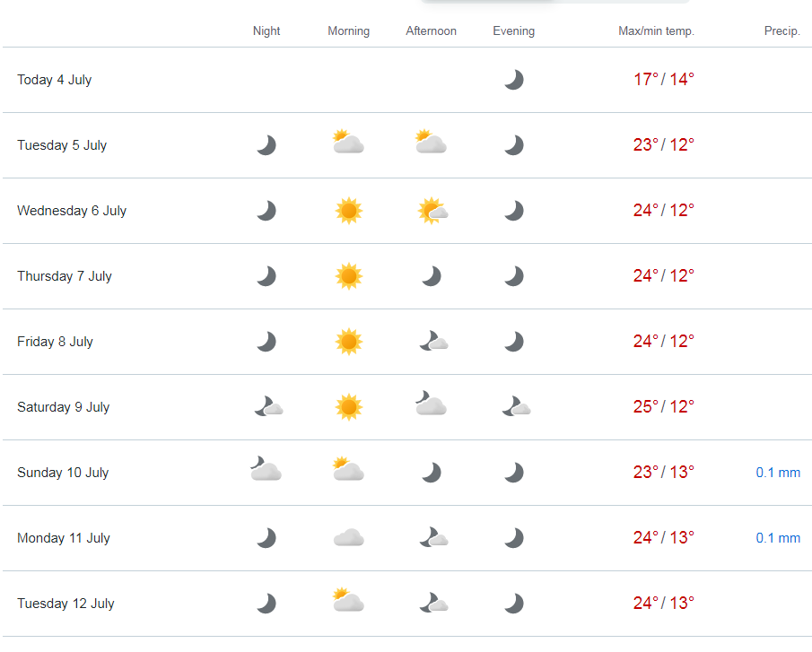This screenshot has height=652, width=812.
Task: Click the Max/min temp. column header
Action: coord(656,31)
